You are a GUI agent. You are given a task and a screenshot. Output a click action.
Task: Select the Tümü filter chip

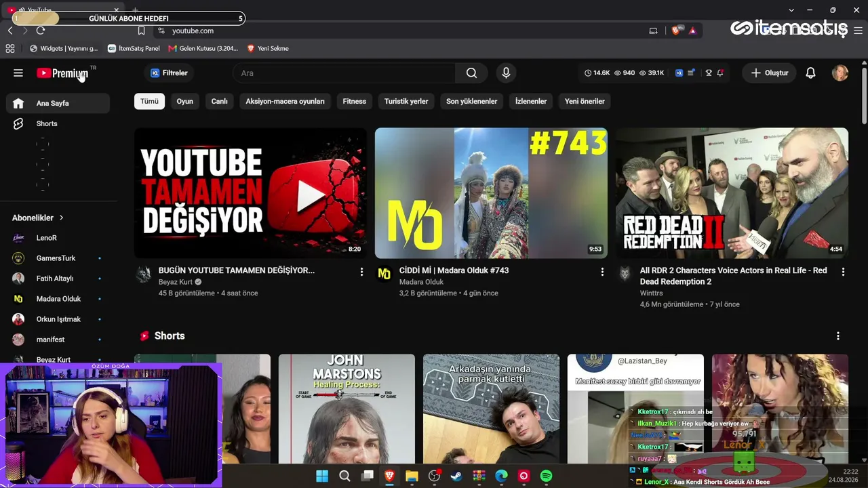click(x=149, y=101)
